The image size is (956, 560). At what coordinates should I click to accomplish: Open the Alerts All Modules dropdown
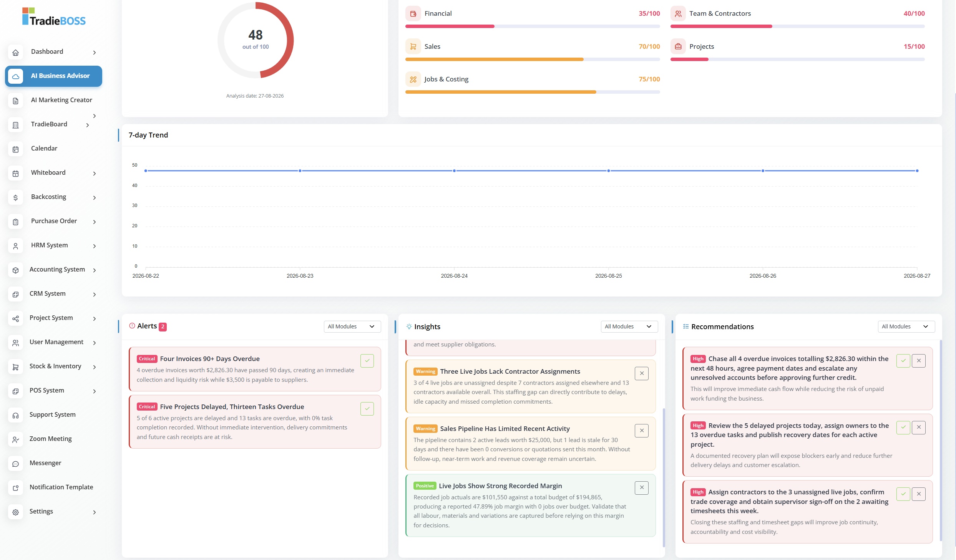point(352,326)
